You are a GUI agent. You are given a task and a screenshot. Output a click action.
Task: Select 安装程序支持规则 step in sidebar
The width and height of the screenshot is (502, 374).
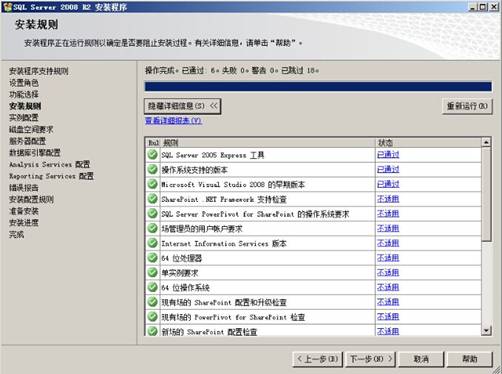39,71
